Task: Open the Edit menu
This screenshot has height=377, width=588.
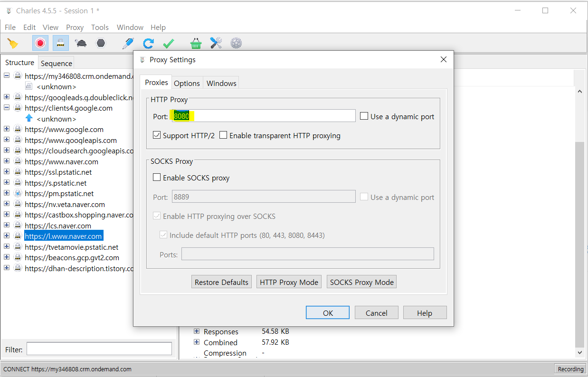Action: [29, 27]
